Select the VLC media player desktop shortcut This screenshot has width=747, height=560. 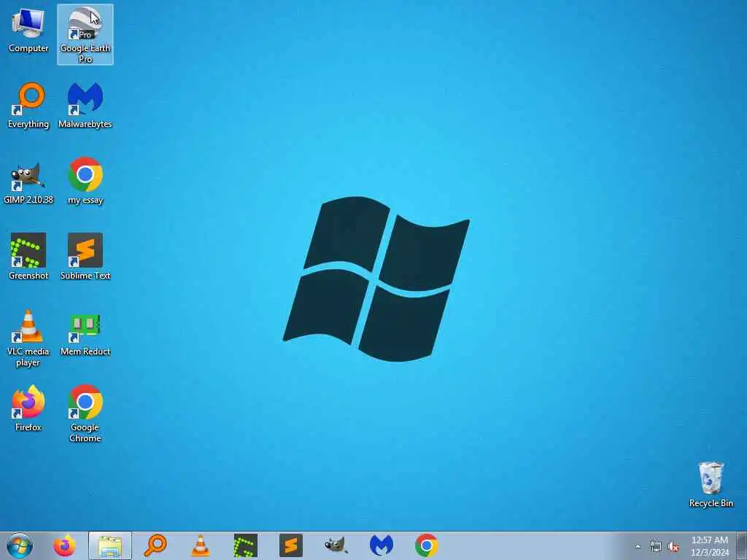(x=28, y=338)
